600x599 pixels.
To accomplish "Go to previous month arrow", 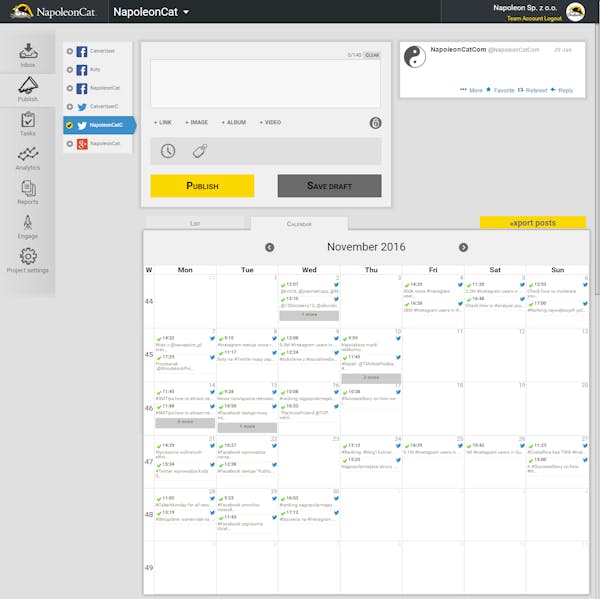I will point(269,247).
